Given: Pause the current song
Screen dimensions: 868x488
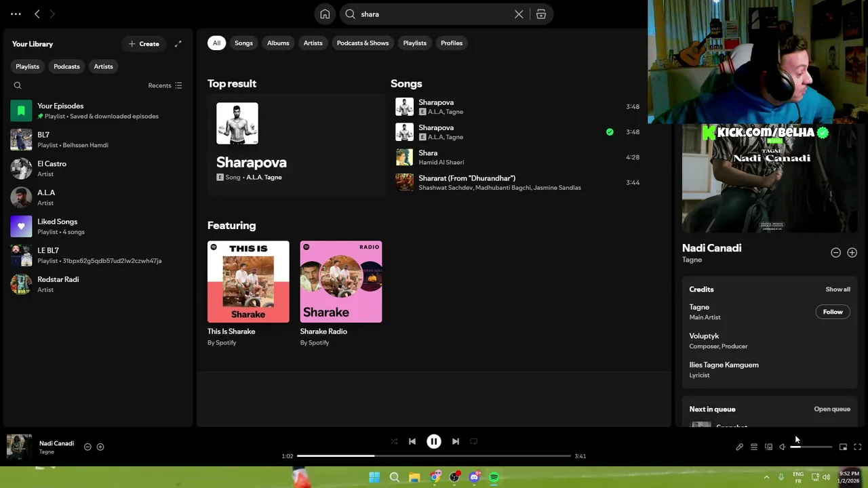Looking at the screenshot, I should coord(434,441).
